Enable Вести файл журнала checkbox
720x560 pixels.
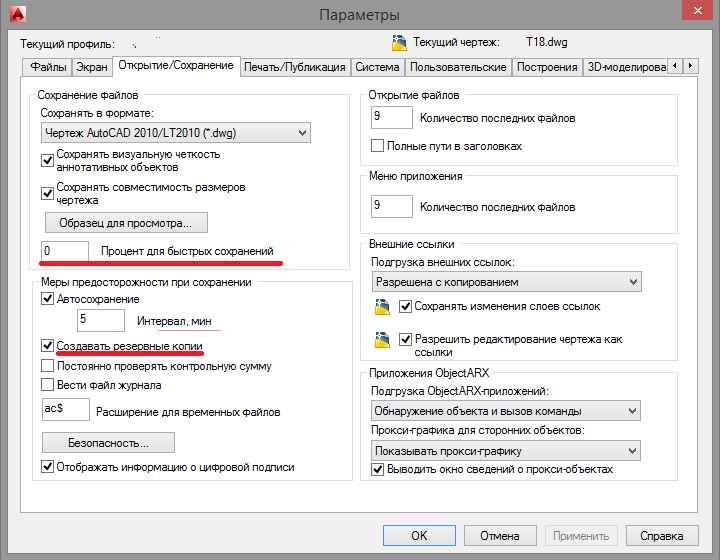click(x=47, y=384)
